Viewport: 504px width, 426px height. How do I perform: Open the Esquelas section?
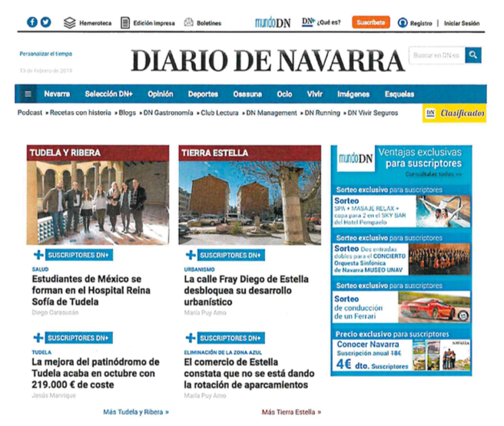(x=400, y=94)
